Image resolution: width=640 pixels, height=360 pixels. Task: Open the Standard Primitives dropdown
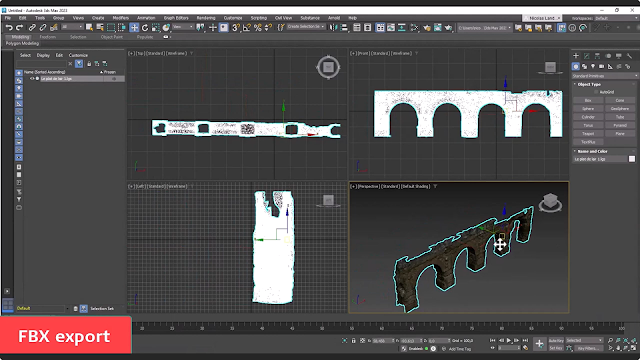[x=604, y=76]
